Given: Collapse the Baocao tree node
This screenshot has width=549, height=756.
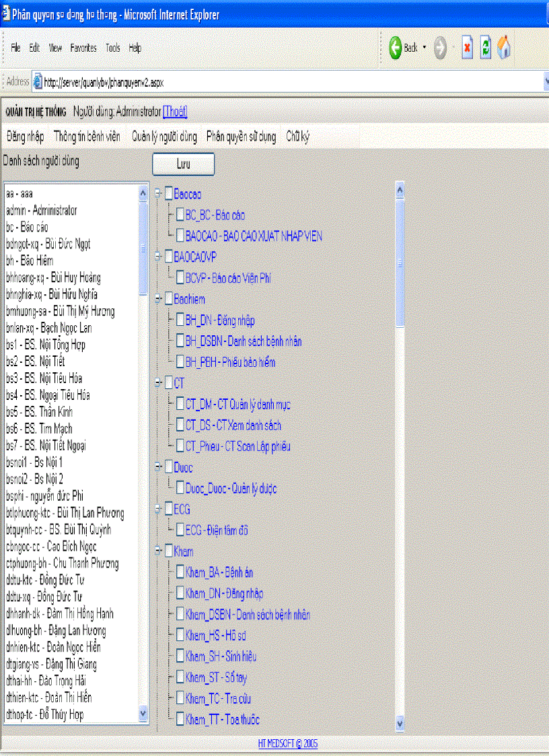Looking at the screenshot, I should (x=157, y=194).
